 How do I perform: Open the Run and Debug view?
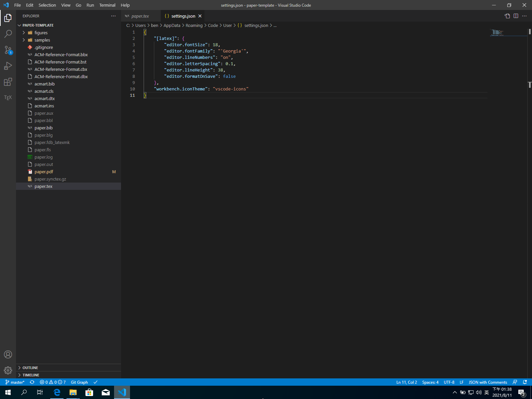pyautogui.click(x=8, y=66)
